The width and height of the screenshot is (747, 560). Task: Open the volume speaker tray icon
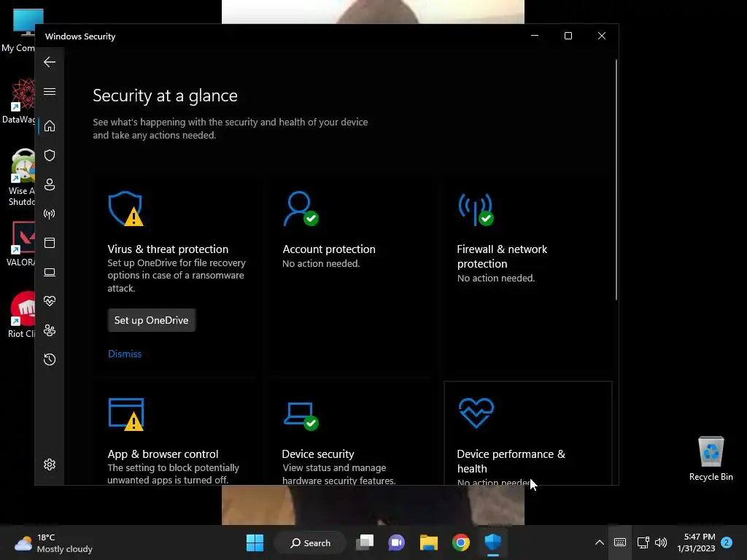(661, 542)
